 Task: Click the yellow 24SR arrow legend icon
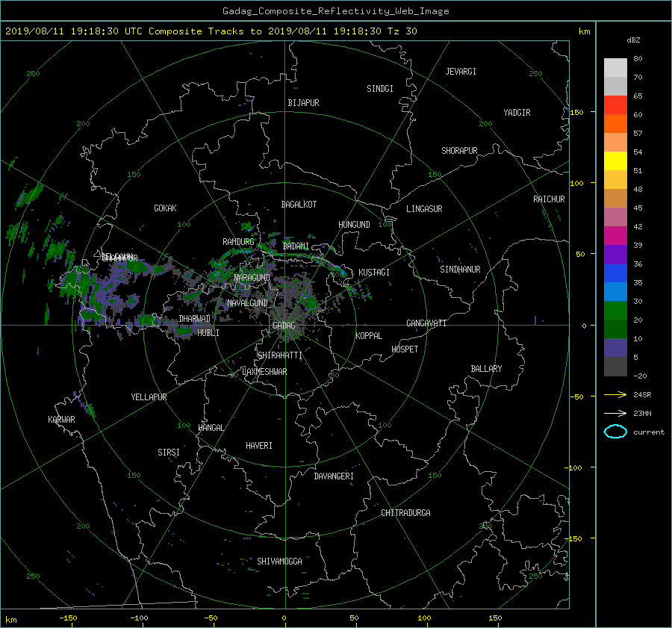point(615,394)
